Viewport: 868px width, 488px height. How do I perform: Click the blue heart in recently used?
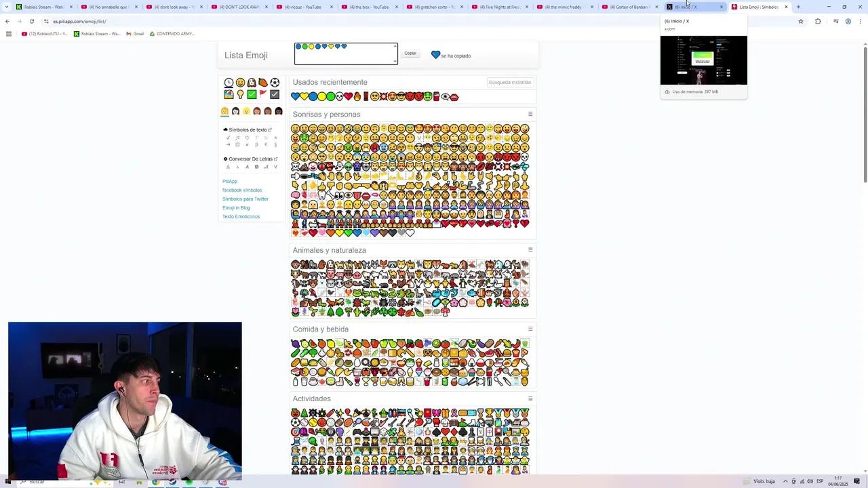click(296, 97)
